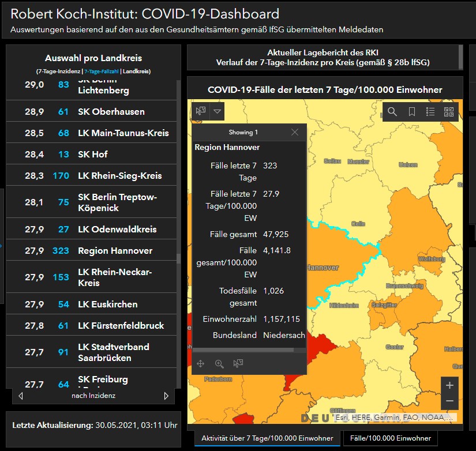
Task: Click Hildesheim label on the map
Action: click(x=344, y=305)
